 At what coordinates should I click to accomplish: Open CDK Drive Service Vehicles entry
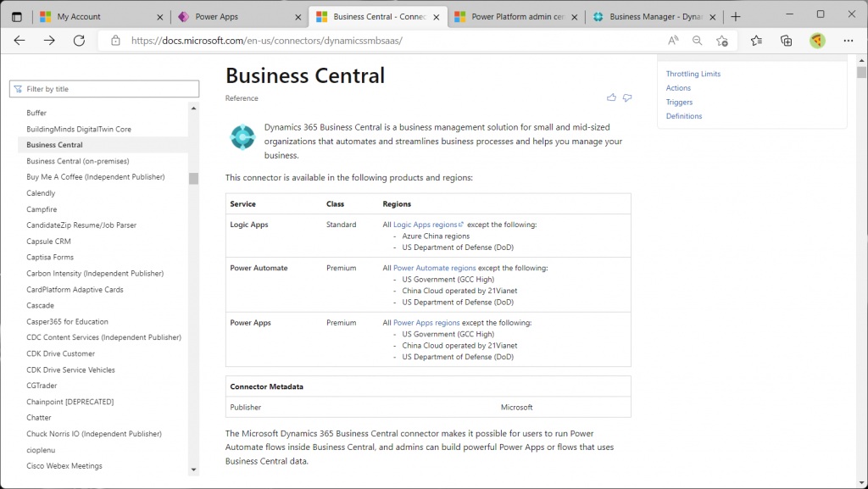[x=71, y=370]
